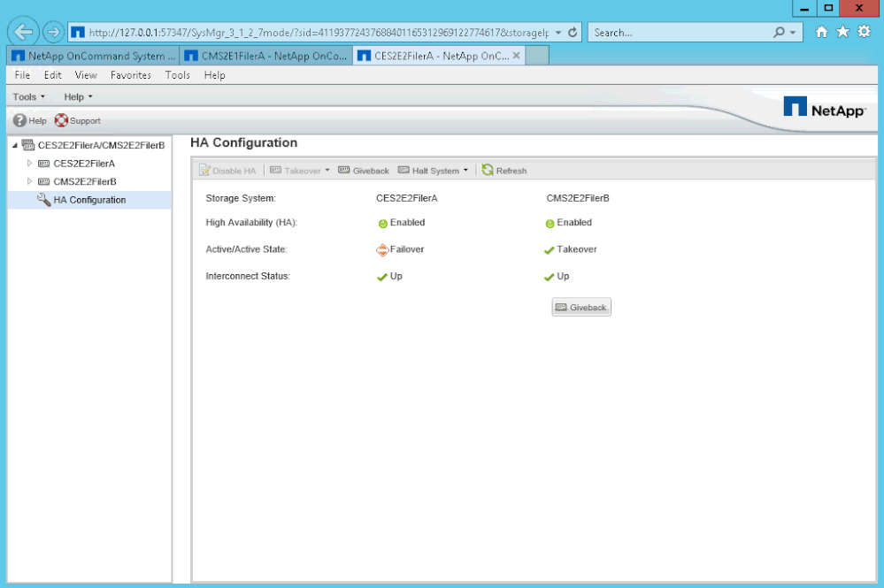Image resolution: width=884 pixels, height=588 pixels.
Task: Open a new blank browser tab
Action: point(537,56)
